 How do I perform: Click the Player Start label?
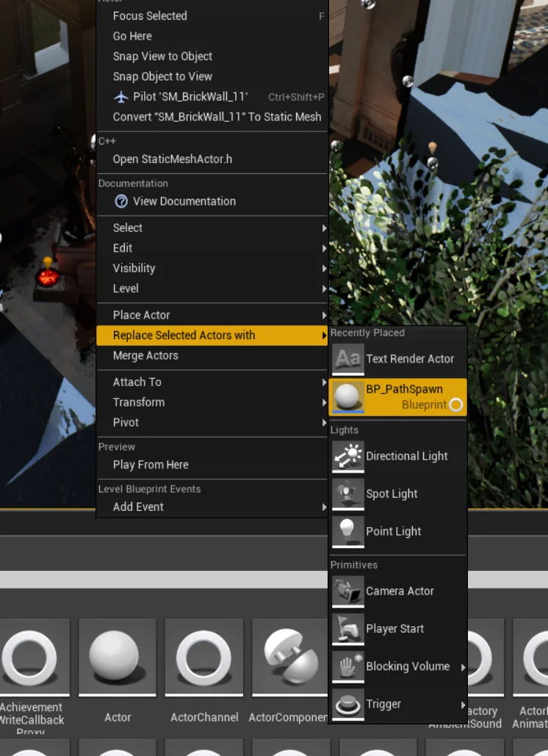(395, 629)
